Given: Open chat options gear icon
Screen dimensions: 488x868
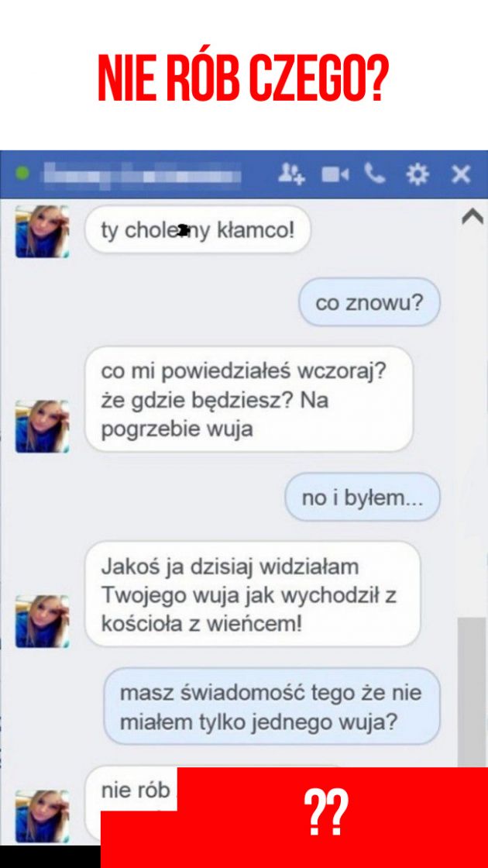Looking at the screenshot, I should (418, 174).
